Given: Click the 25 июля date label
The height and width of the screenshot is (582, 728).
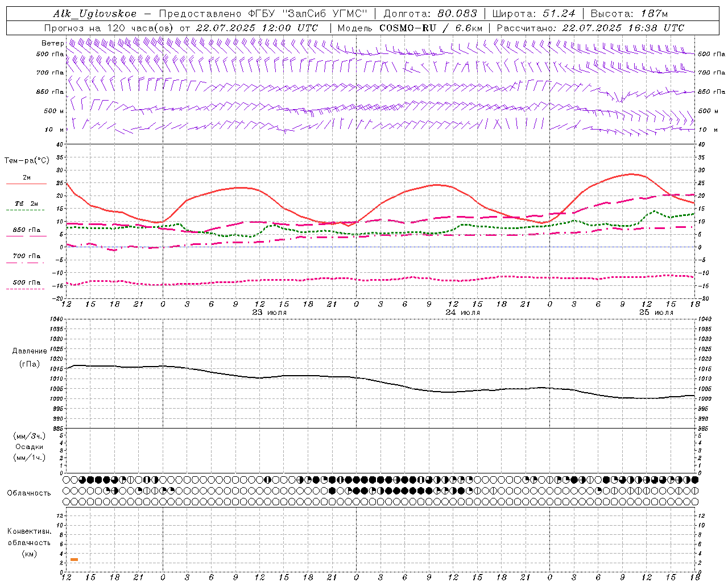Looking at the screenshot, I should coord(656,313).
